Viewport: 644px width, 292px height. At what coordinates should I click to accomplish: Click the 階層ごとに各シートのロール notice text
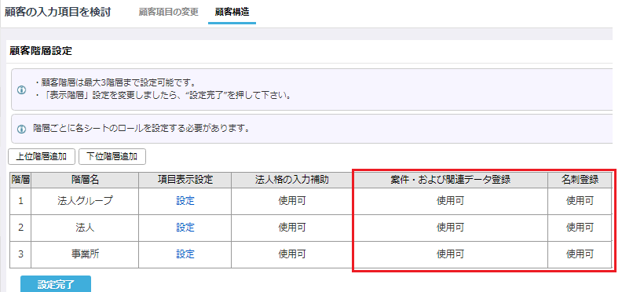click(x=141, y=129)
